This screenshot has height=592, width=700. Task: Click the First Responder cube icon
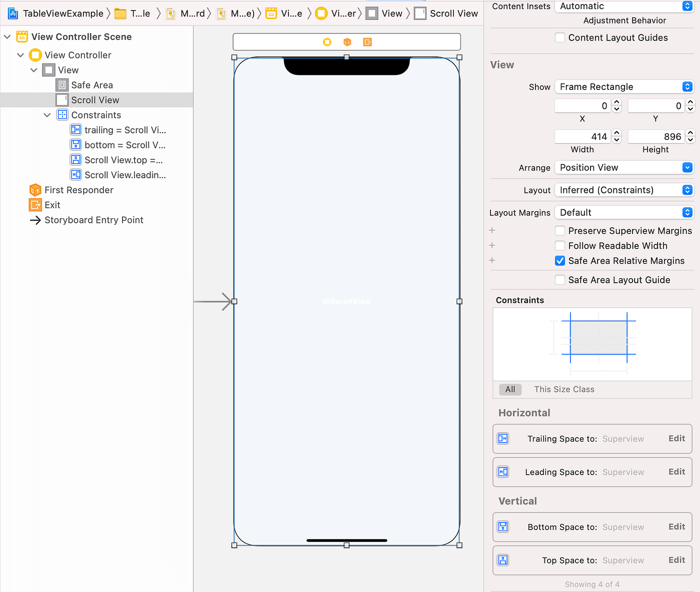[35, 190]
